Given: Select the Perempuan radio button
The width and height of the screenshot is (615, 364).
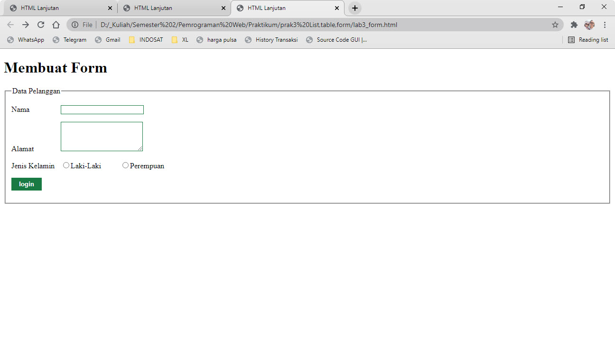Looking at the screenshot, I should click(x=125, y=165).
